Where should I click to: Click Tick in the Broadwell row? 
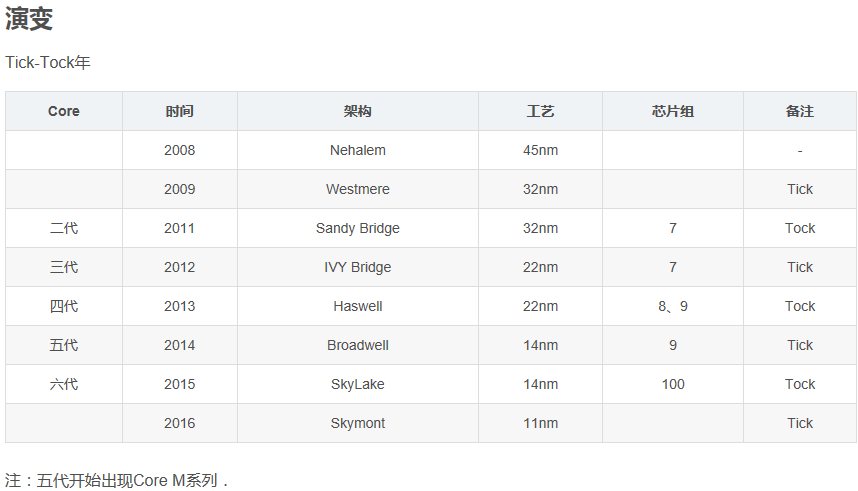pyautogui.click(x=799, y=345)
